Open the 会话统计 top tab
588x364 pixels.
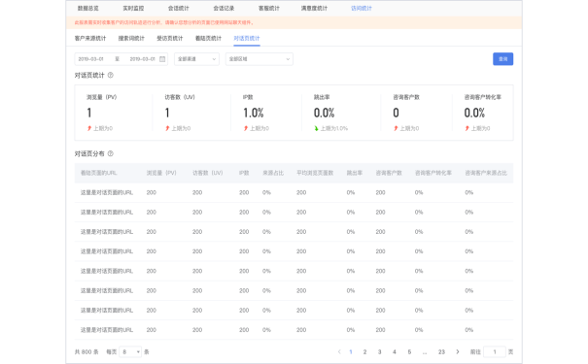click(179, 8)
